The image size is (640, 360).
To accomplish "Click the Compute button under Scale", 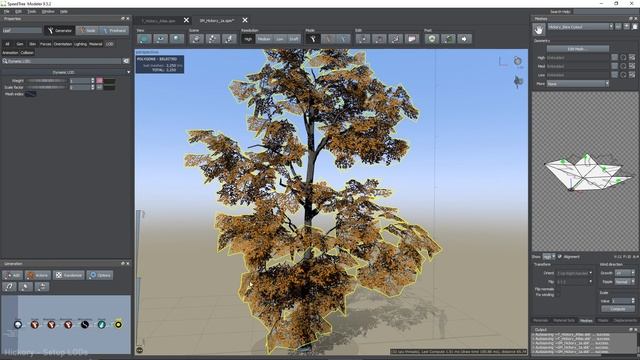I will 618,309.
